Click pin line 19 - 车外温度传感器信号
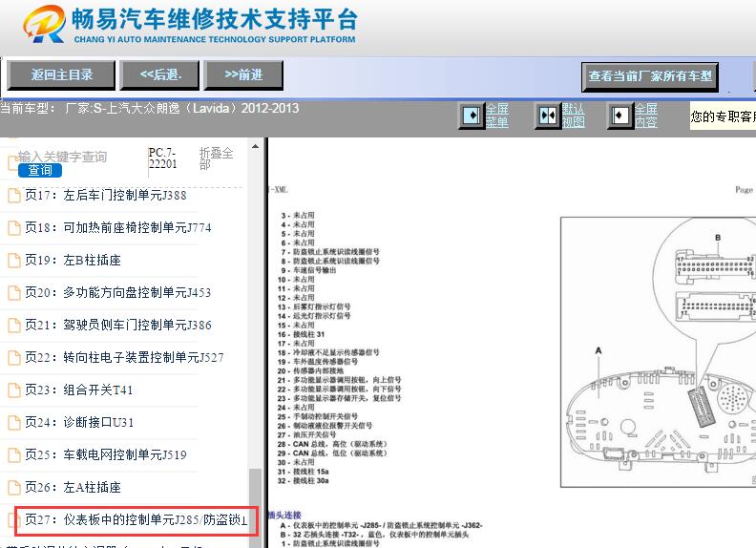Image resolution: width=756 pixels, height=548 pixels. [x=317, y=361]
